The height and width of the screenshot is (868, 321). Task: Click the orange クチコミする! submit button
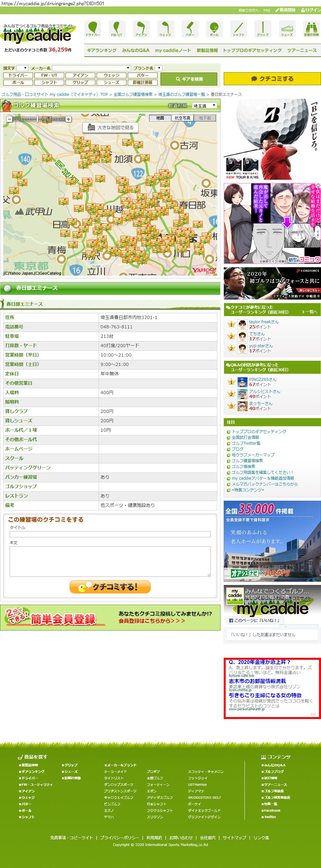(110, 587)
